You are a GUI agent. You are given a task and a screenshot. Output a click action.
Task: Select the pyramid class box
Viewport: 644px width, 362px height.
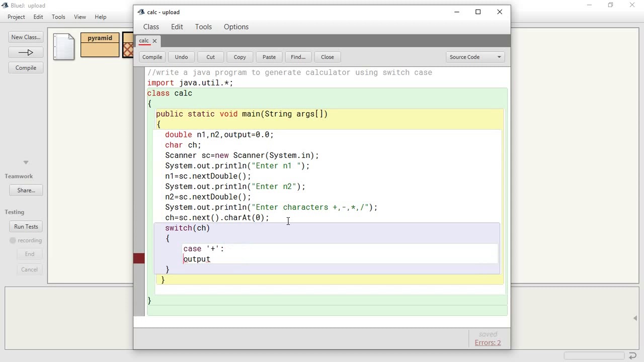[100, 45]
